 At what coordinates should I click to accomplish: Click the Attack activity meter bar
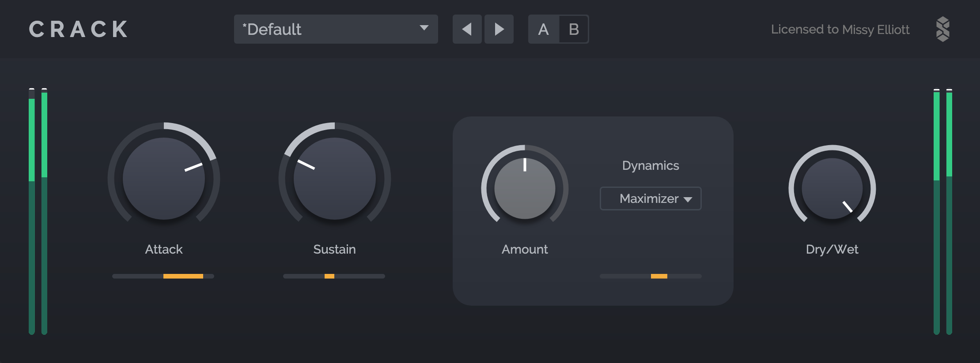point(163,276)
